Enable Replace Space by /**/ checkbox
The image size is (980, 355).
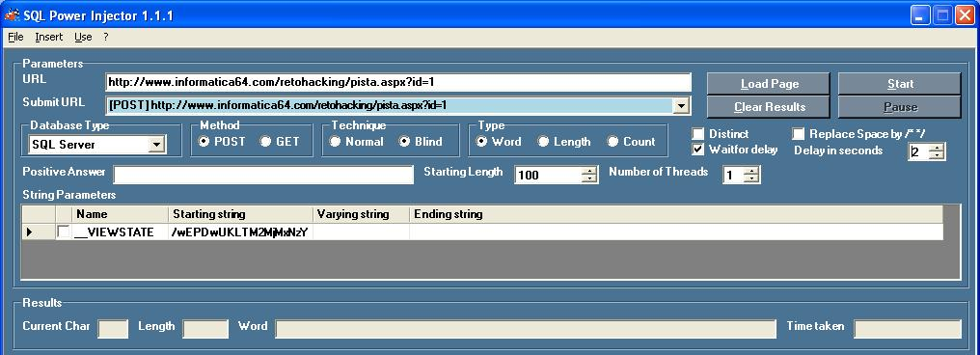click(798, 134)
